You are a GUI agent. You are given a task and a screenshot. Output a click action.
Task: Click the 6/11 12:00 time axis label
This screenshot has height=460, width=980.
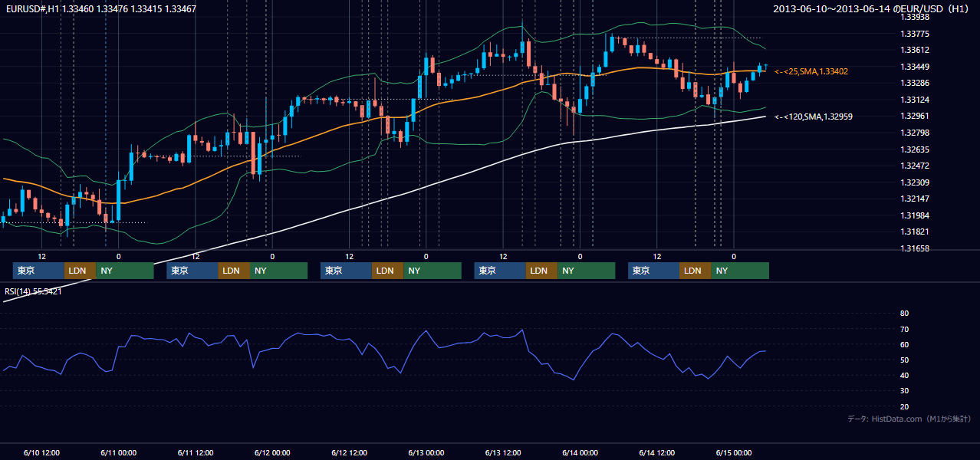coord(196,452)
